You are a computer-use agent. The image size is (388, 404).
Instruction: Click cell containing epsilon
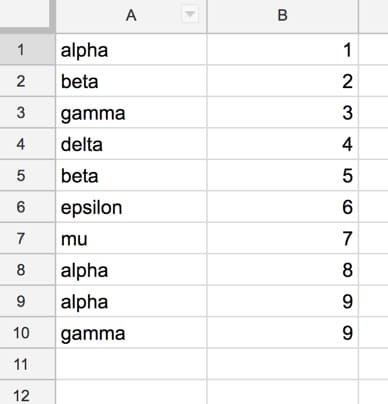(131, 207)
